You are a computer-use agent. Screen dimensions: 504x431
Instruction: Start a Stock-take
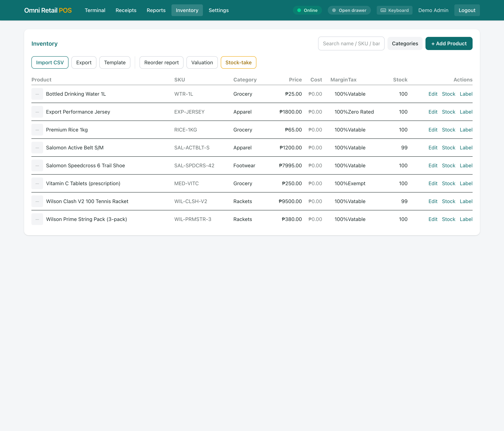click(x=238, y=62)
